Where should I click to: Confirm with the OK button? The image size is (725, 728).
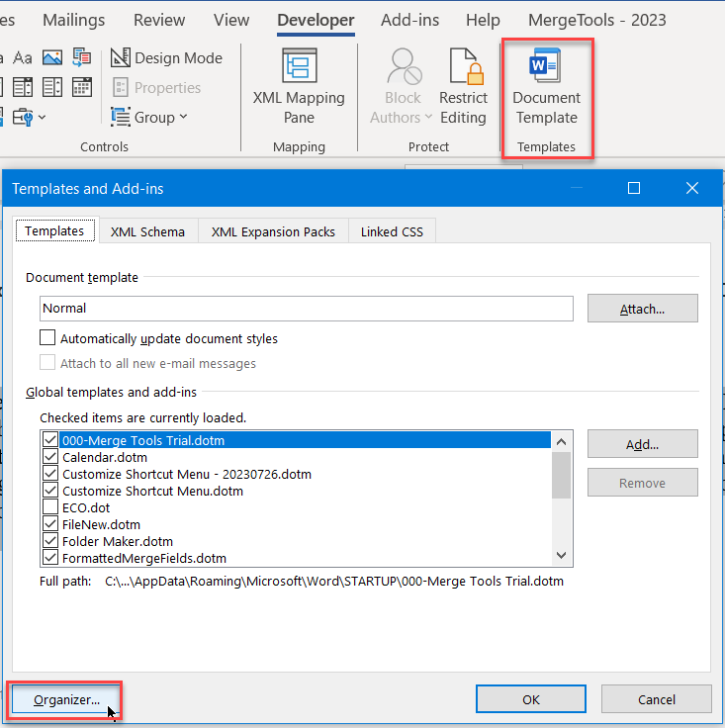(x=530, y=699)
